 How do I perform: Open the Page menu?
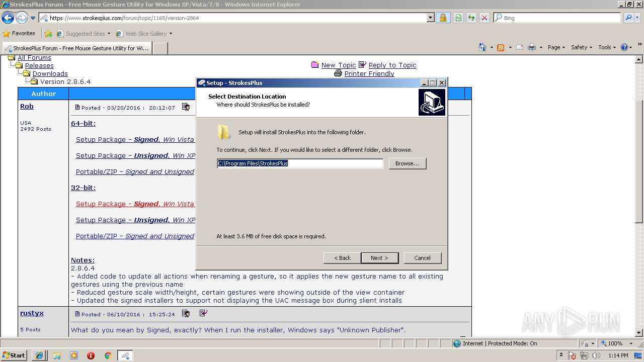tap(556, 47)
